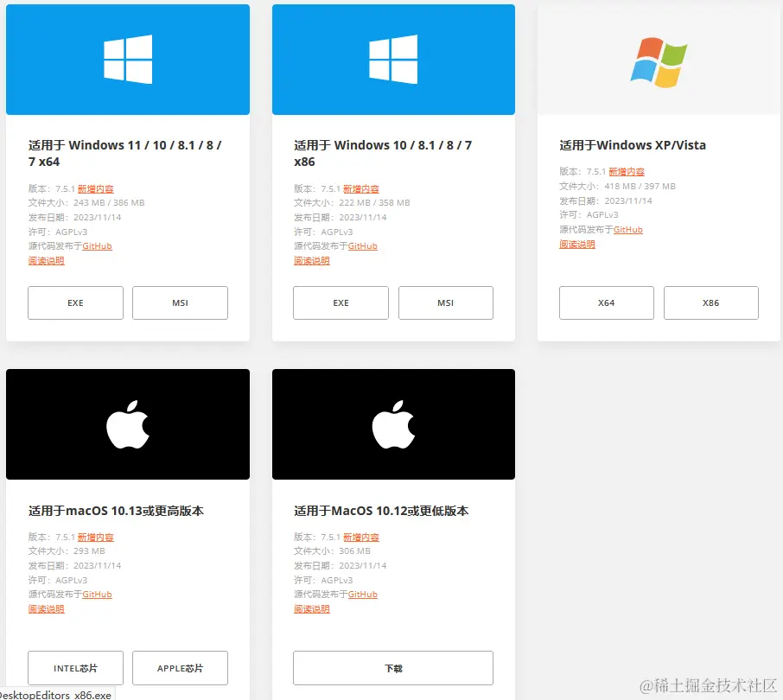Download MSI for Windows 10 x86

(x=445, y=302)
